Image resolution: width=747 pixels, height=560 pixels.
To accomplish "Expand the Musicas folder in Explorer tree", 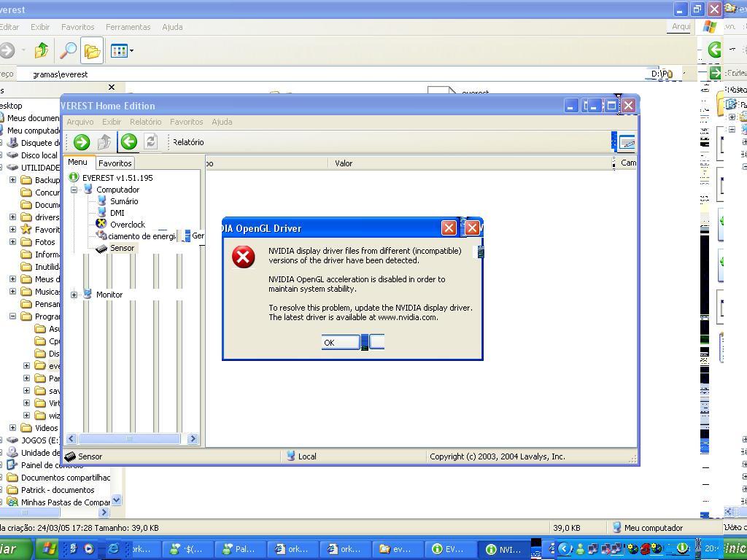I will (x=13, y=291).
